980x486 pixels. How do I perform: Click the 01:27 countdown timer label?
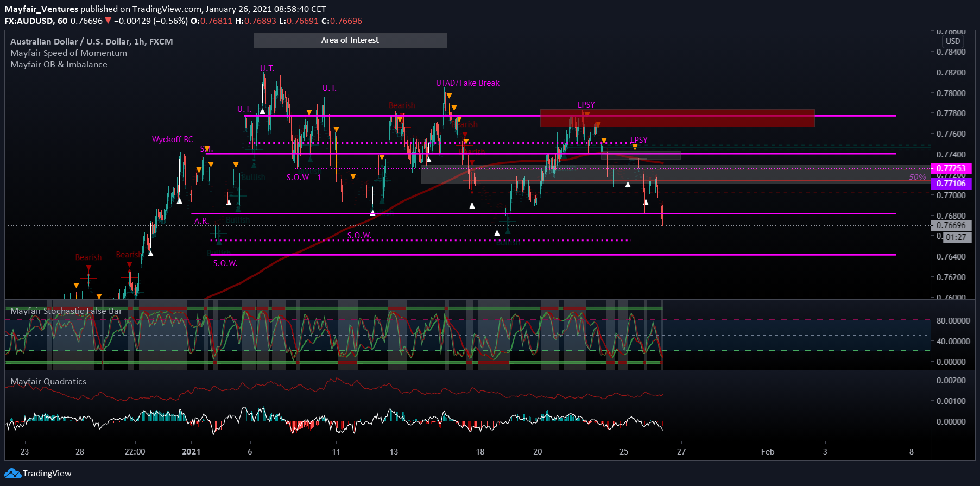click(956, 237)
